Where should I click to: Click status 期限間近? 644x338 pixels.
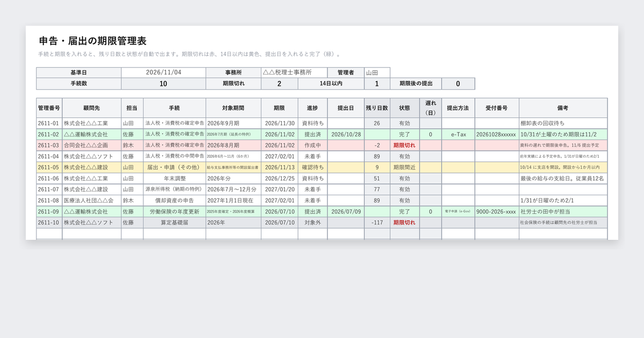coord(405,167)
